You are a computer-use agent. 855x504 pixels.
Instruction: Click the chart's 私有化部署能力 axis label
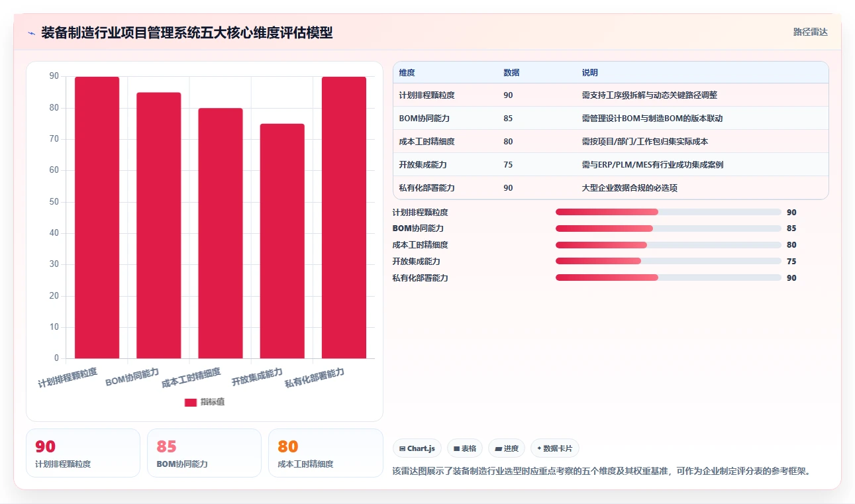(x=315, y=378)
